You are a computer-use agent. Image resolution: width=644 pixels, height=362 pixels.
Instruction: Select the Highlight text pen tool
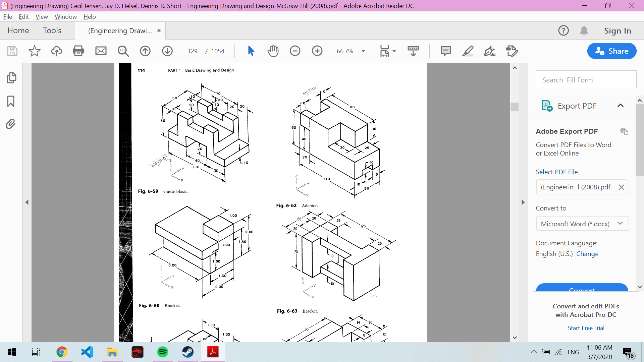click(468, 51)
